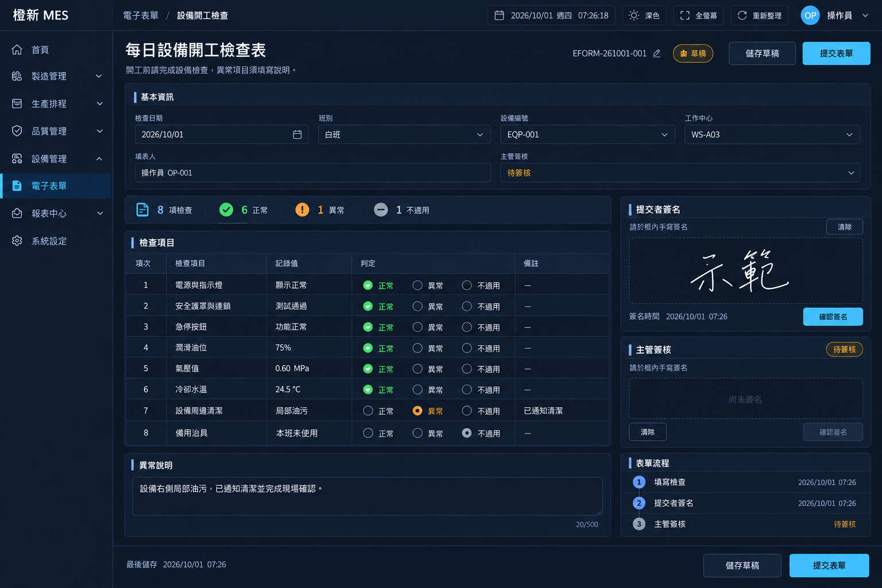Expand the 品質管理 menu chevron

(99, 131)
